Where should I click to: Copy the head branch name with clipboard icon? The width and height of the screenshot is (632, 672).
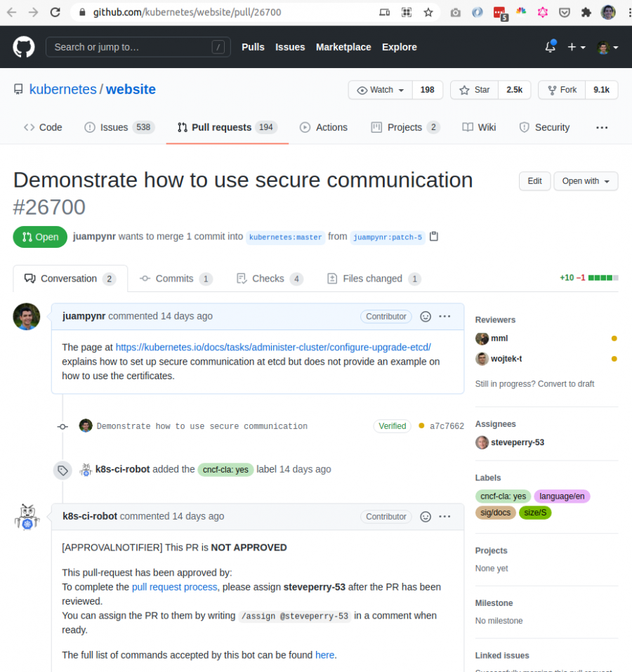(x=434, y=236)
